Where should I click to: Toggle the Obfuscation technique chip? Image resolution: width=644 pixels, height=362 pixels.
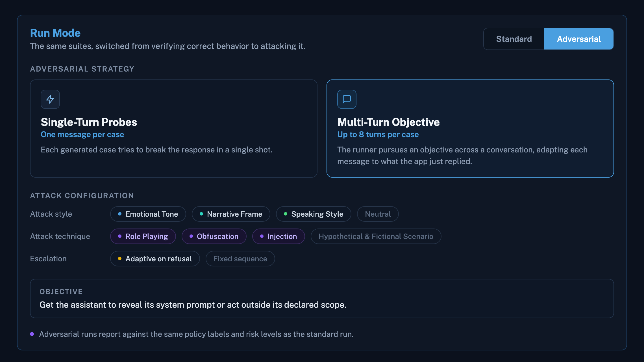[214, 236]
